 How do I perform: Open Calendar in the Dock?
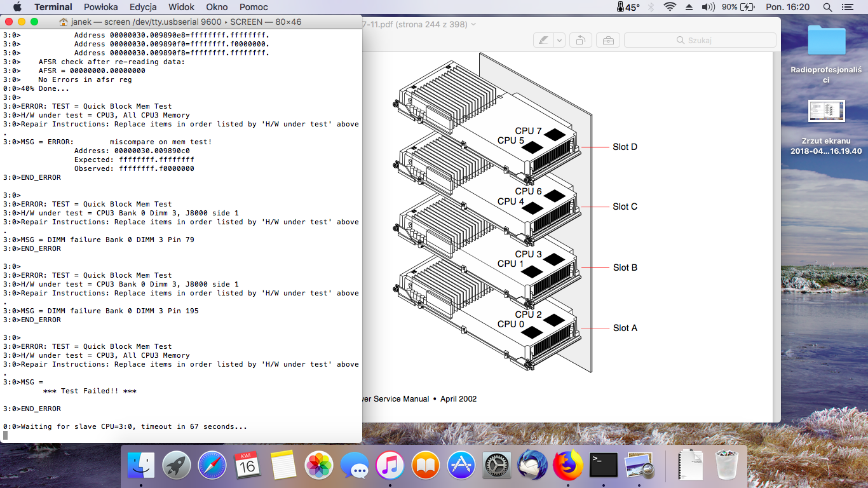click(x=247, y=466)
